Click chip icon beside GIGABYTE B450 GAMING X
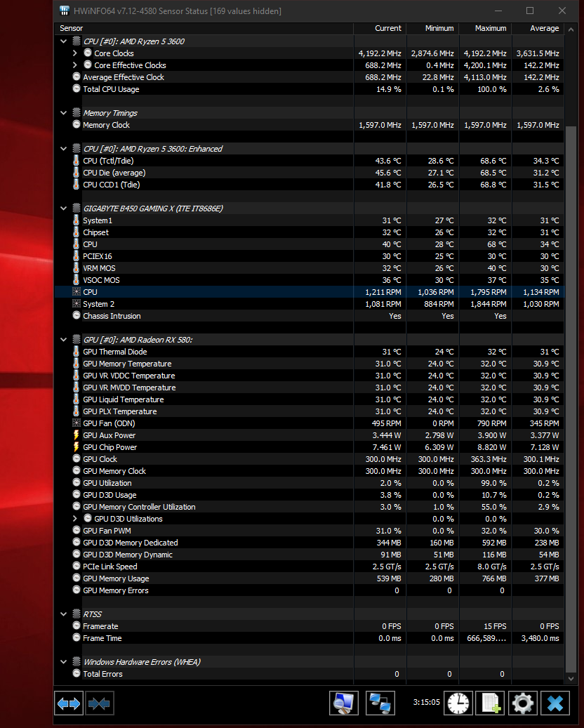This screenshot has height=728, width=584. tap(77, 208)
